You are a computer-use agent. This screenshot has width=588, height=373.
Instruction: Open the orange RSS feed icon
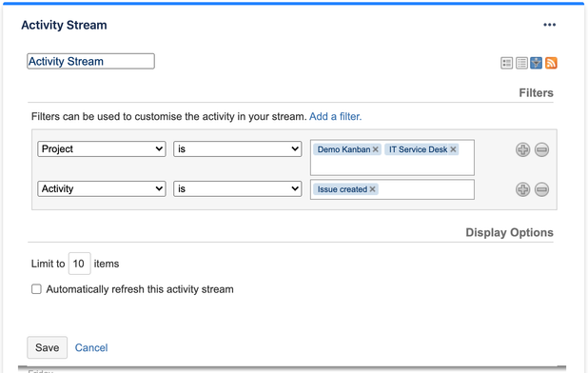[551, 63]
